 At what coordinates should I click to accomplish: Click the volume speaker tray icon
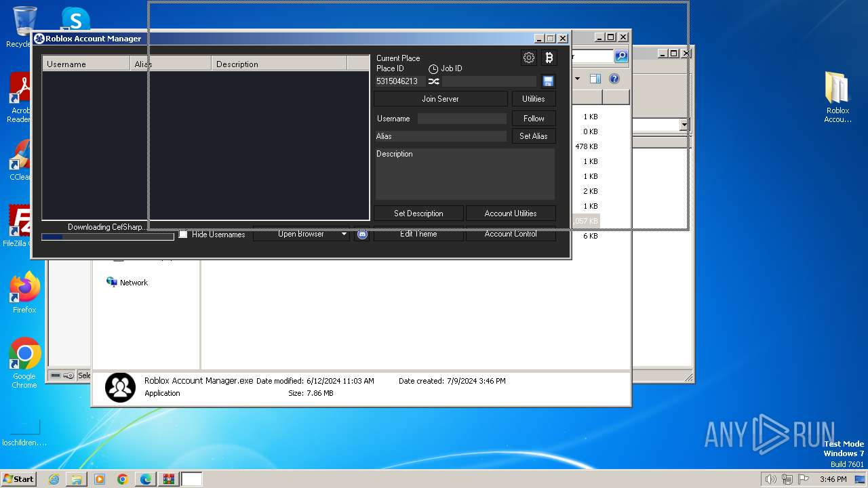click(x=770, y=479)
